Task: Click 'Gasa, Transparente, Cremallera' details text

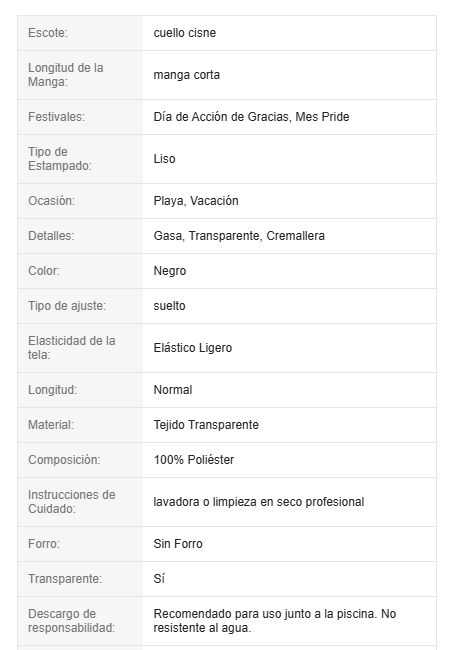Action: pos(239,236)
